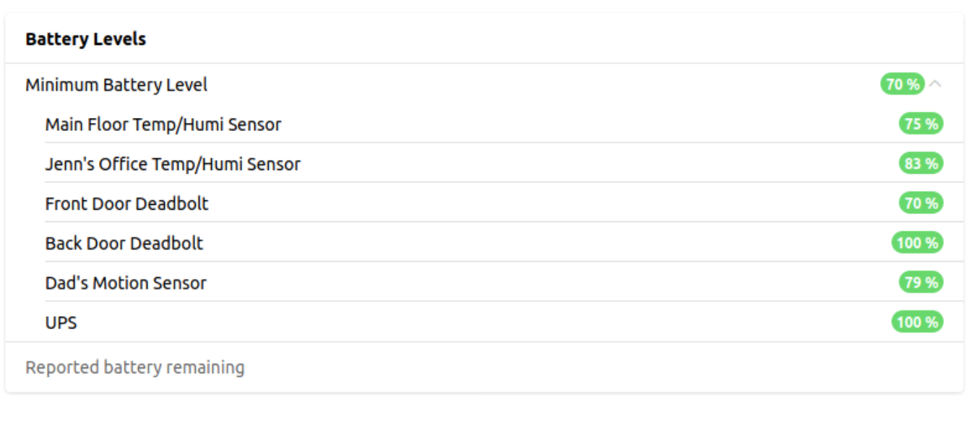Click the Reported battery remaining footer text
This screenshot has width=980, height=421.
[135, 367]
